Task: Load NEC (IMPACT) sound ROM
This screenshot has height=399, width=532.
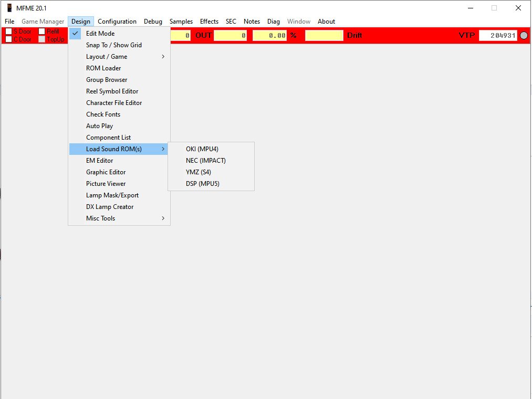Action: tap(211, 161)
